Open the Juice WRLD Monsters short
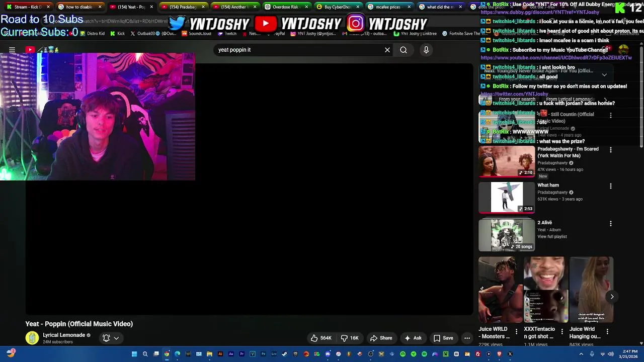The width and height of the screenshot is (644, 362). [x=501, y=290]
